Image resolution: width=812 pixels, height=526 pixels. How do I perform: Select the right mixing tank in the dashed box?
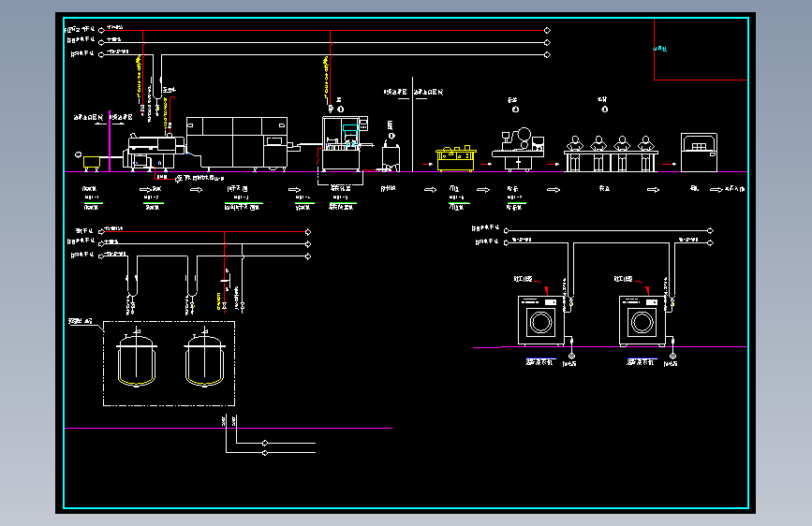coord(204,358)
